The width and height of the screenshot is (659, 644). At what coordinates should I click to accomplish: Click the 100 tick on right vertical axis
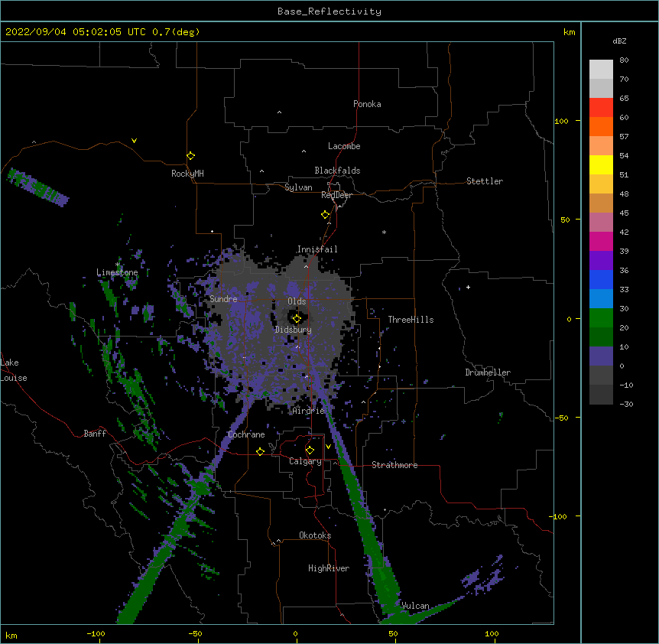point(561,121)
